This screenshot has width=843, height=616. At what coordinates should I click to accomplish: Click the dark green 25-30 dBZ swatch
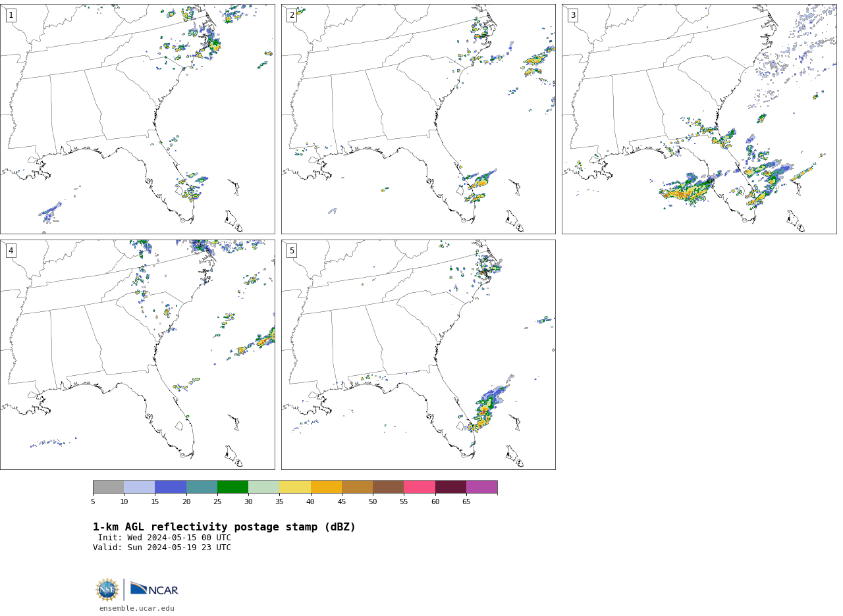(232, 487)
